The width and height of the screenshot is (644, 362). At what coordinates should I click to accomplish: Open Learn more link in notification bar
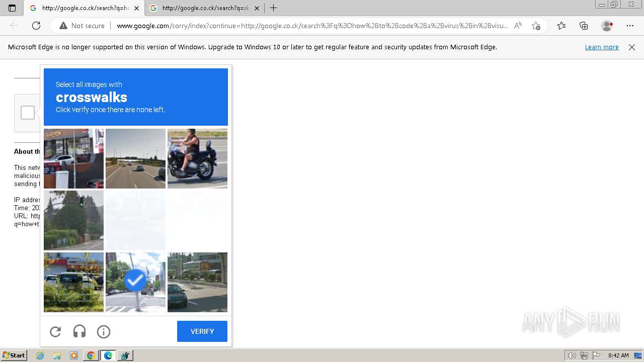(x=602, y=47)
